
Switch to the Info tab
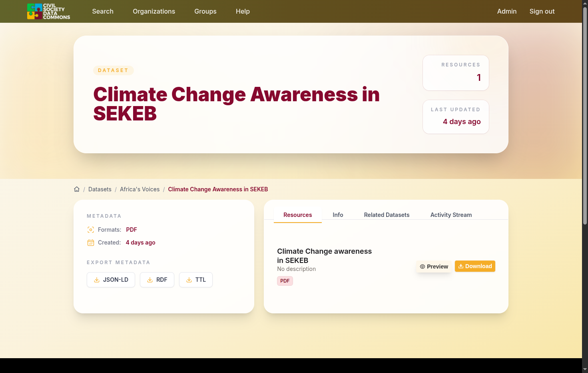(x=338, y=215)
